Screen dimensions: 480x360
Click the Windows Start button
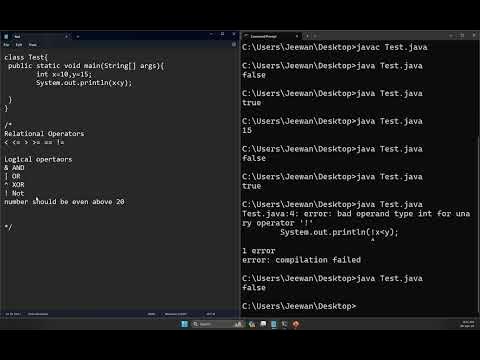tap(184, 324)
